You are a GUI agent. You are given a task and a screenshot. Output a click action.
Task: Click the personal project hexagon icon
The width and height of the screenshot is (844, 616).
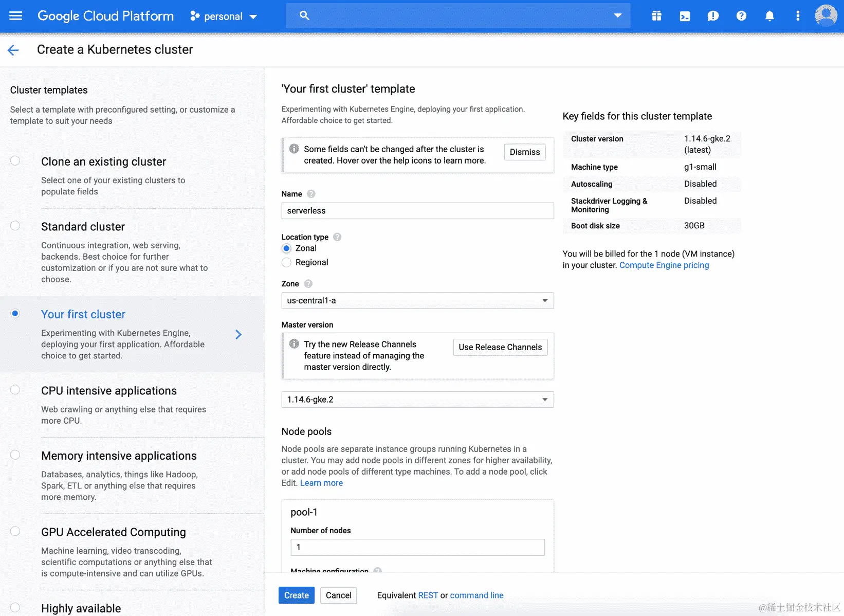[x=195, y=16]
